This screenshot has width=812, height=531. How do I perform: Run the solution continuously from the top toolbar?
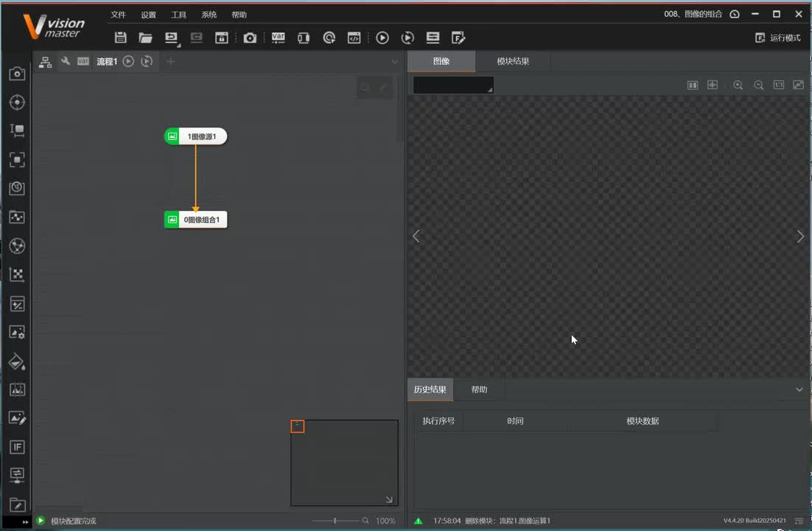(x=407, y=38)
